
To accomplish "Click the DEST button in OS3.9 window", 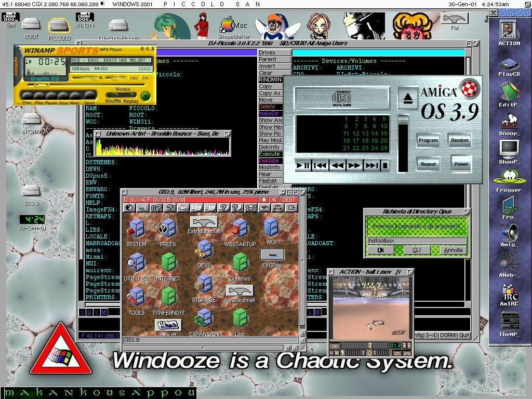I will [288, 200].
